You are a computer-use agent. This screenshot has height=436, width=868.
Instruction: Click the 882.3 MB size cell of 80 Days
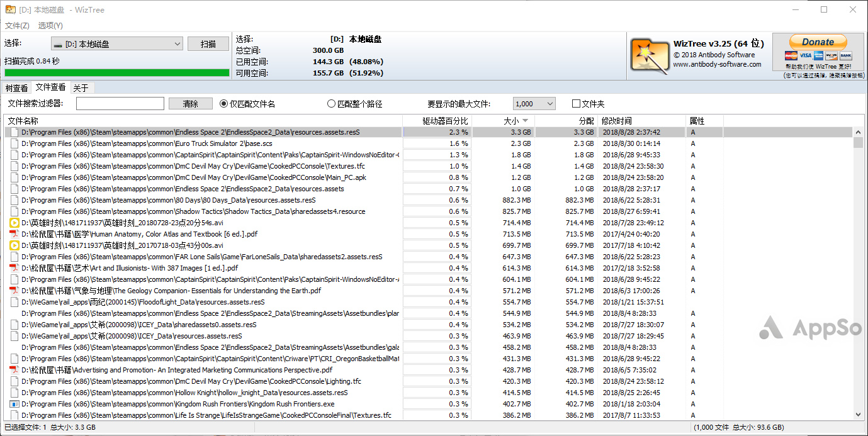(x=516, y=200)
